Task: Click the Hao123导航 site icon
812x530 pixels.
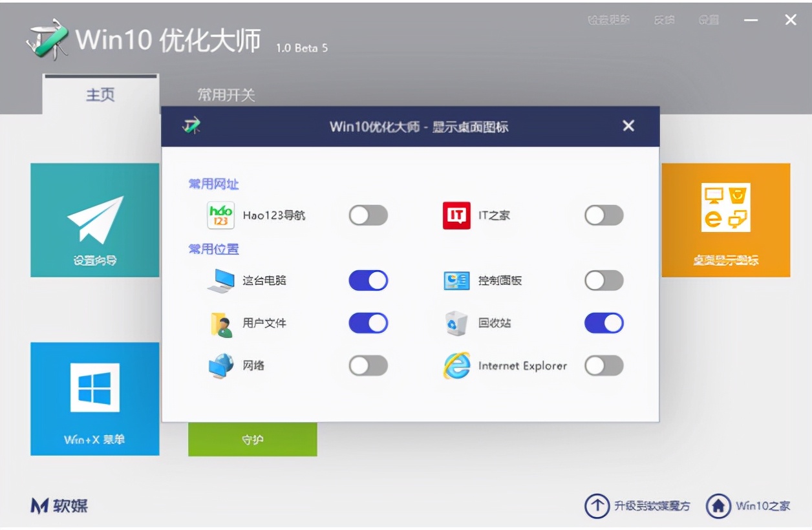Action: 221,215
